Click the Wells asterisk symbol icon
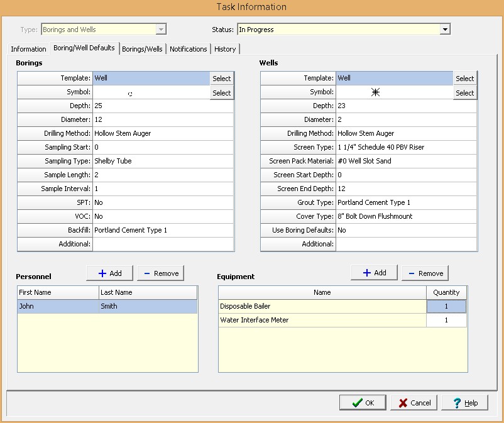504x423 pixels. (376, 92)
